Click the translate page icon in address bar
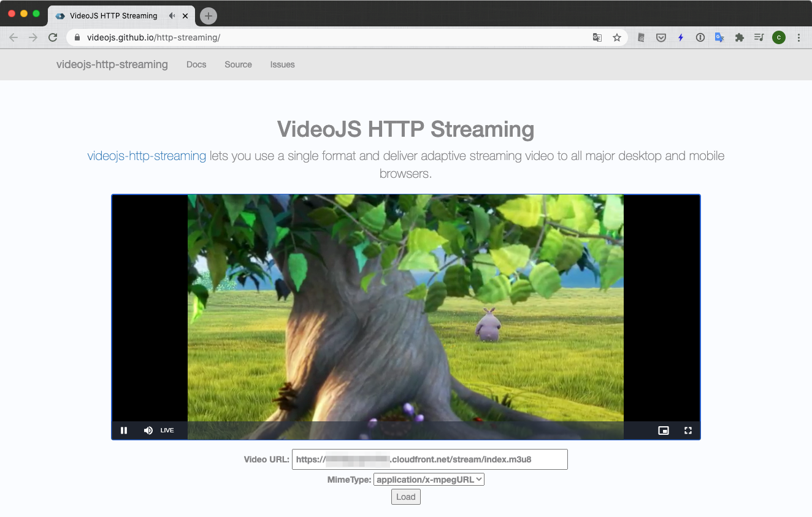Screen dimensions: 812x517 597,37
